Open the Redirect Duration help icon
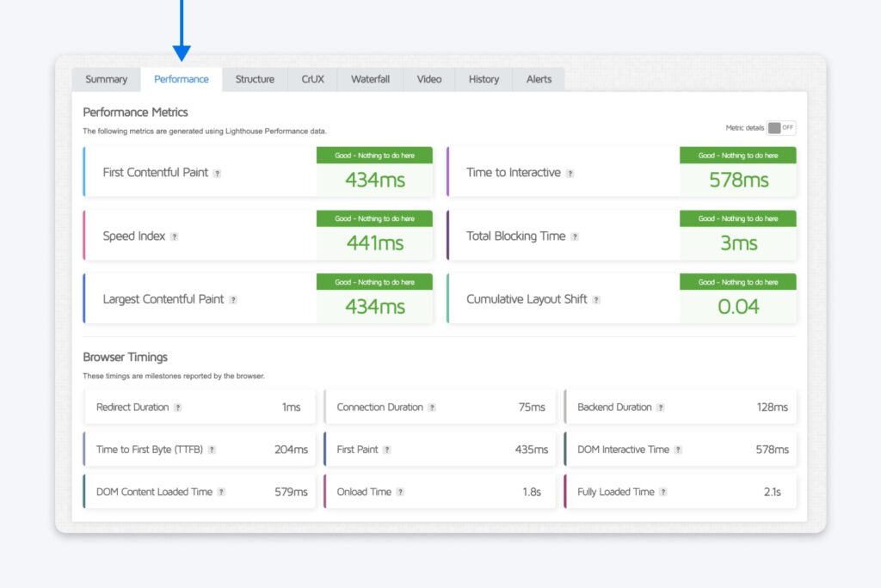 (178, 407)
